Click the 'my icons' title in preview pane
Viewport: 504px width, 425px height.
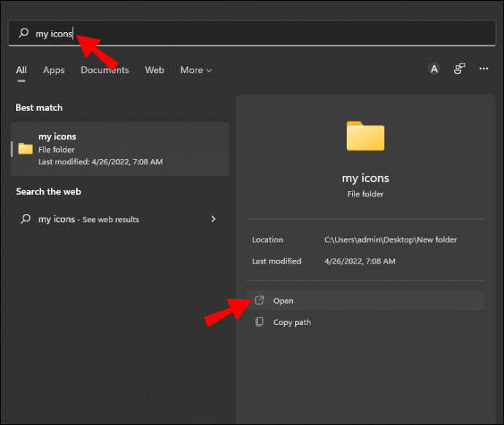[x=365, y=178]
